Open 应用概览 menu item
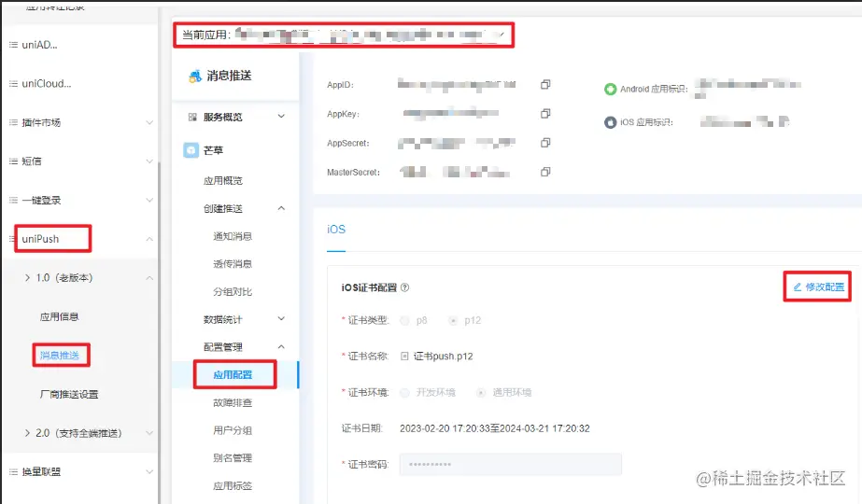Viewport: 862px width, 504px height. click(222, 181)
